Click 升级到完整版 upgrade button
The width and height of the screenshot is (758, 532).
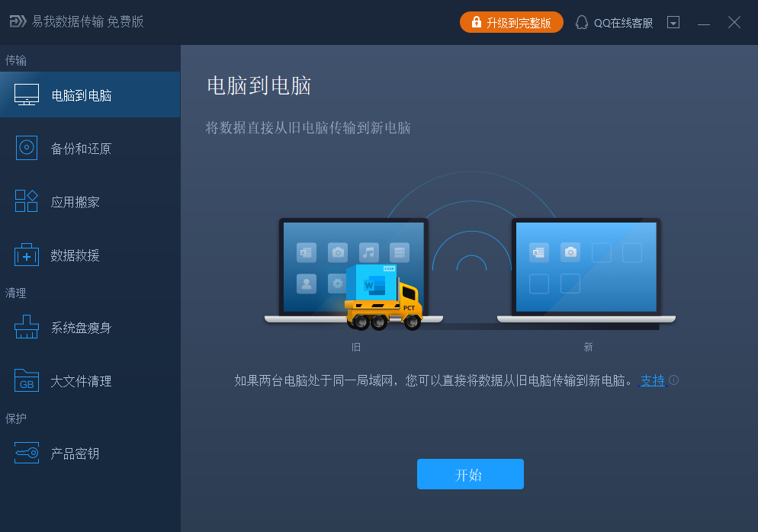click(512, 22)
